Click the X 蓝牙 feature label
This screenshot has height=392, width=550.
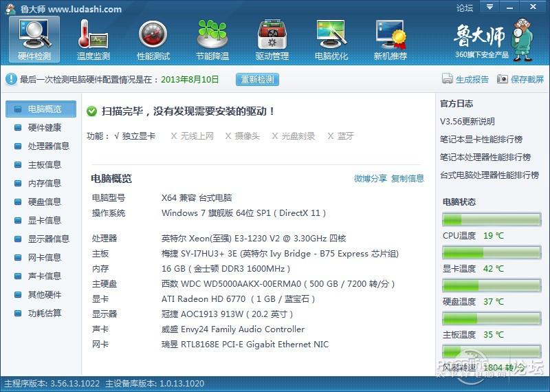pyautogui.click(x=340, y=136)
